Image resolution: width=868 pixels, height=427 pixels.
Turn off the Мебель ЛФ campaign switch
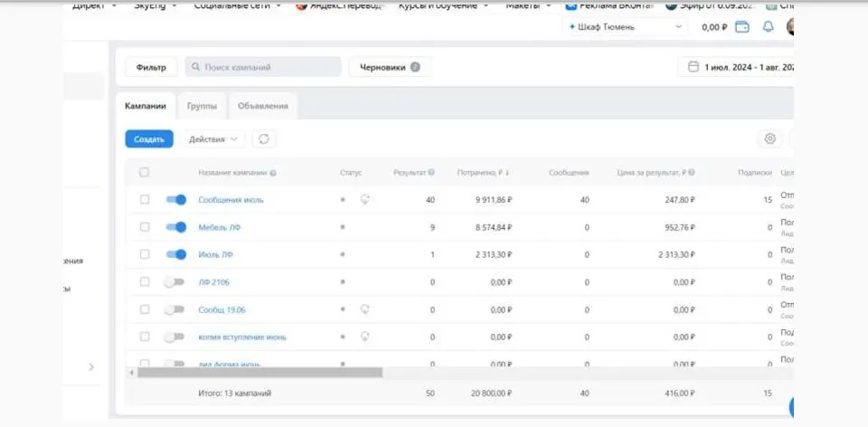(176, 227)
